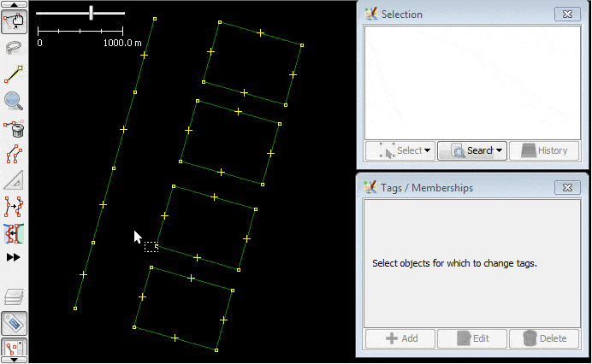This screenshot has width=592, height=364.
Task: Click the 'Select objects for which to change tags.' text
Action: [454, 263]
